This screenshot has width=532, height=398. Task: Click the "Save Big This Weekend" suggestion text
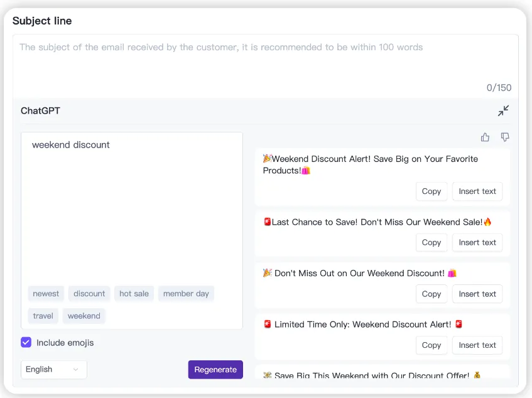372,375
